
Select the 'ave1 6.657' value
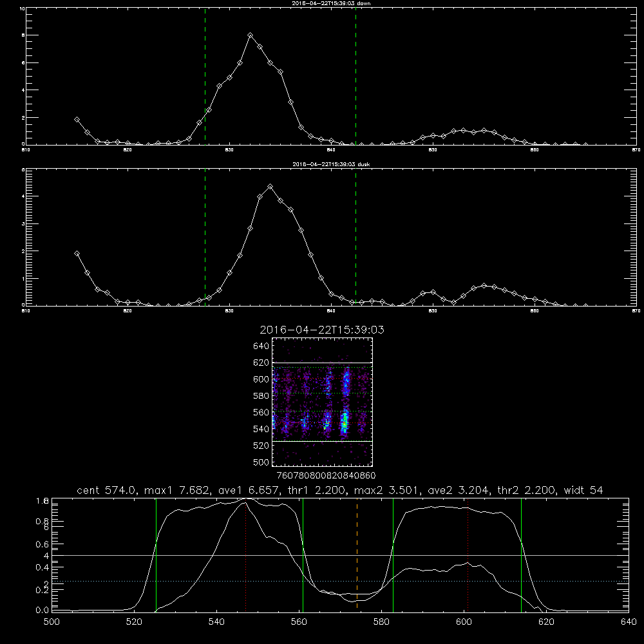pos(251,490)
